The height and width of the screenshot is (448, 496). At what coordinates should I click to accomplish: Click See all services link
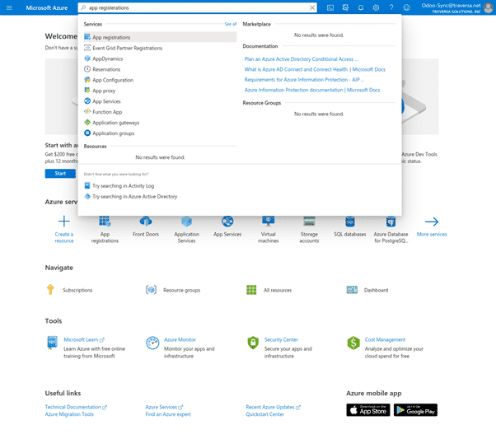[230, 24]
